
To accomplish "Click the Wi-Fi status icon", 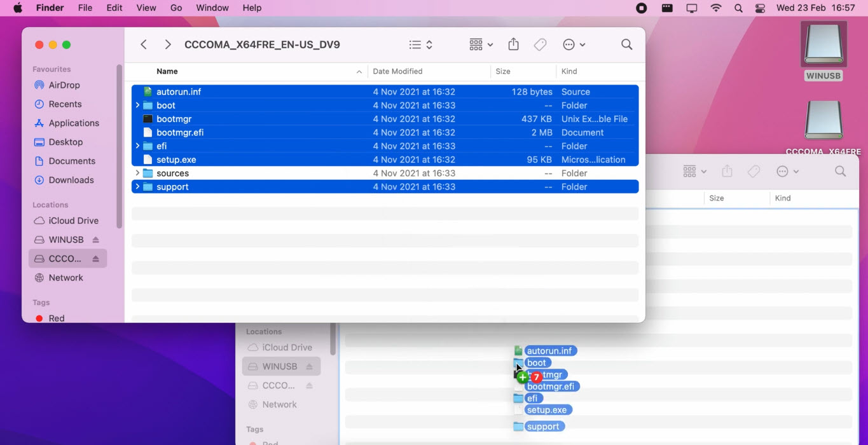I will click(716, 8).
